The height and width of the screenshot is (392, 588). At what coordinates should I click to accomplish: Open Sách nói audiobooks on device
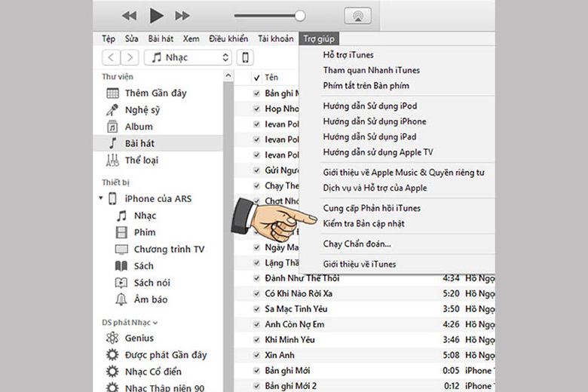(152, 283)
